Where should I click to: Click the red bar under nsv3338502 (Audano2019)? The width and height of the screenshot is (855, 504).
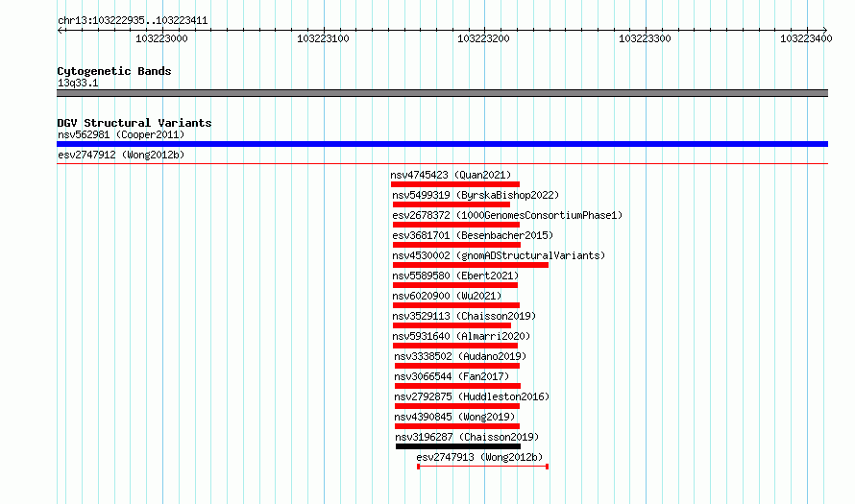click(x=457, y=366)
